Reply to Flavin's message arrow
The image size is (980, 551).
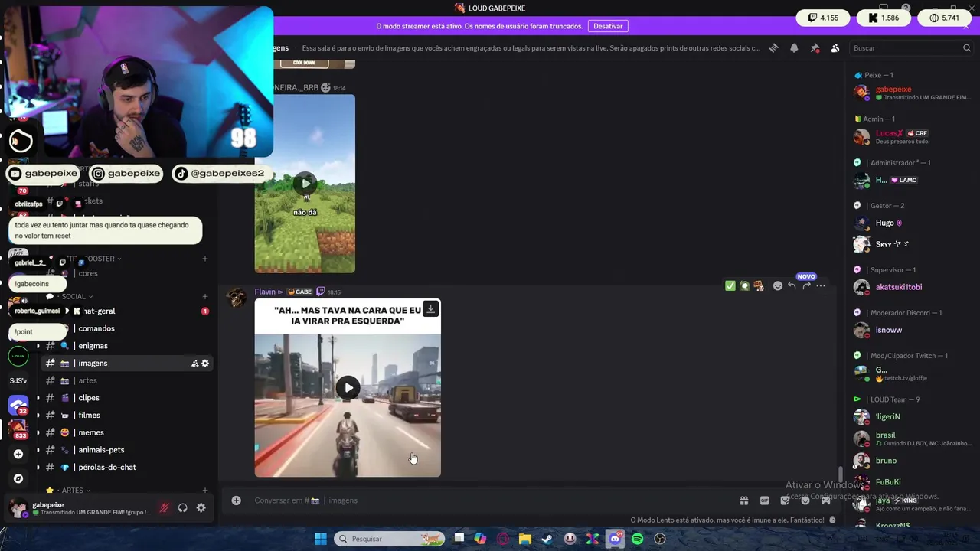point(792,285)
